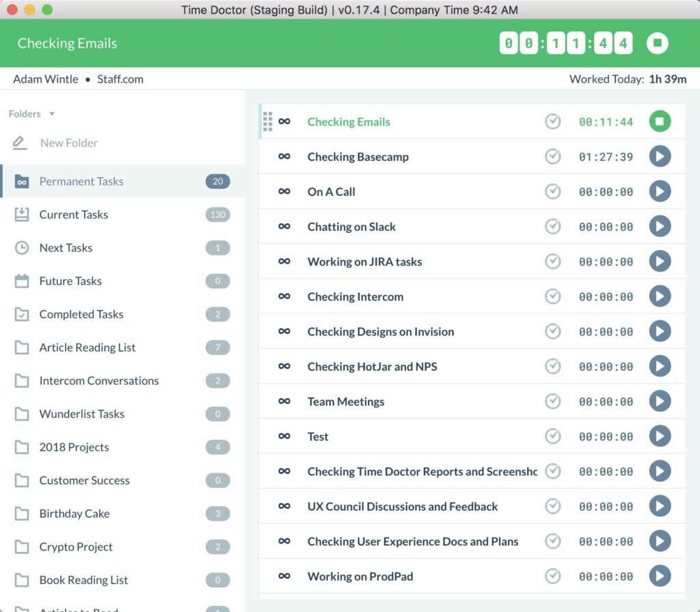
Task: Mark On A Call as completed
Action: pyautogui.click(x=554, y=191)
